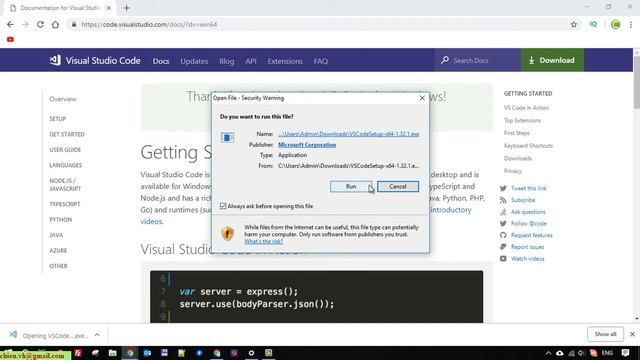Click the Request features GitHub icon

(503, 235)
